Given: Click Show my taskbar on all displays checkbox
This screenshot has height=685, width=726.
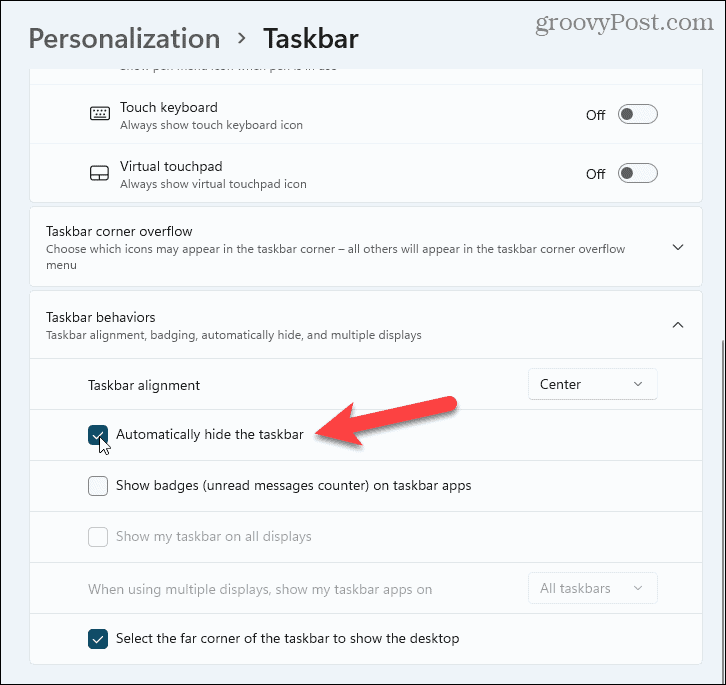Looking at the screenshot, I should 98,537.
